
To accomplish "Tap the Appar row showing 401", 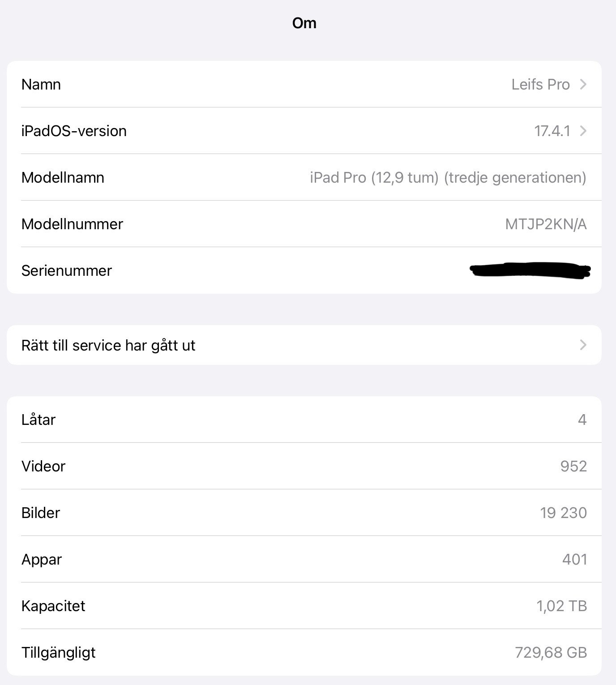I will [304, 559].
